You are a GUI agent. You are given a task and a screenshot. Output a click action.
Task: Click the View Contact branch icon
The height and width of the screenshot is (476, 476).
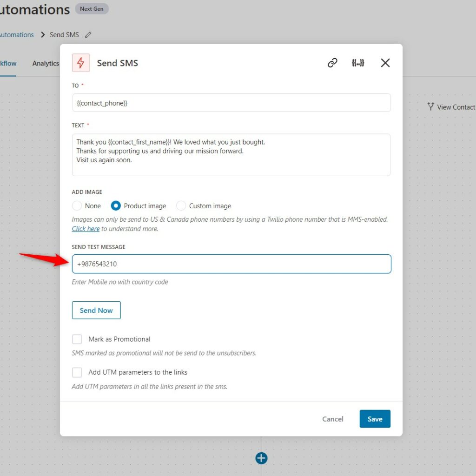click(430, 106)
